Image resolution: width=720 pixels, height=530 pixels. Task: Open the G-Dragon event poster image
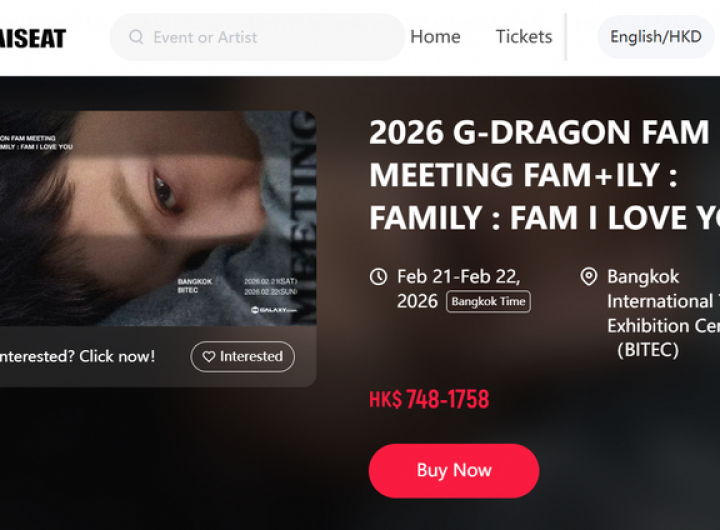point(150,218)
